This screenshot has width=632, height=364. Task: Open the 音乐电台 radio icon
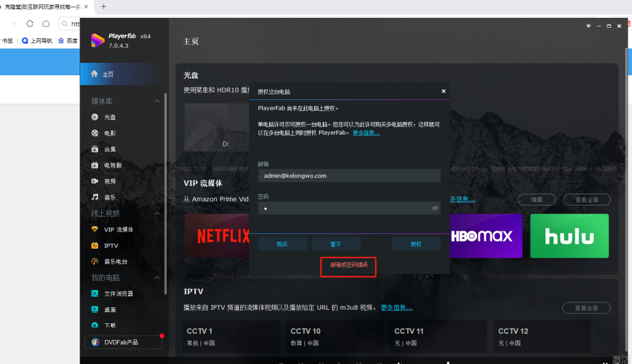click(94, 262)
